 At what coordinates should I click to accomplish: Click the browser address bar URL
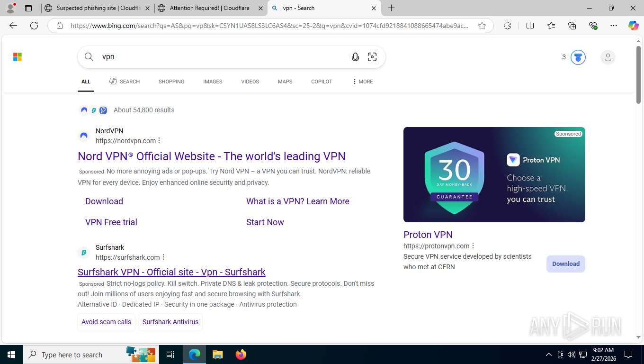tap(270, 26)
